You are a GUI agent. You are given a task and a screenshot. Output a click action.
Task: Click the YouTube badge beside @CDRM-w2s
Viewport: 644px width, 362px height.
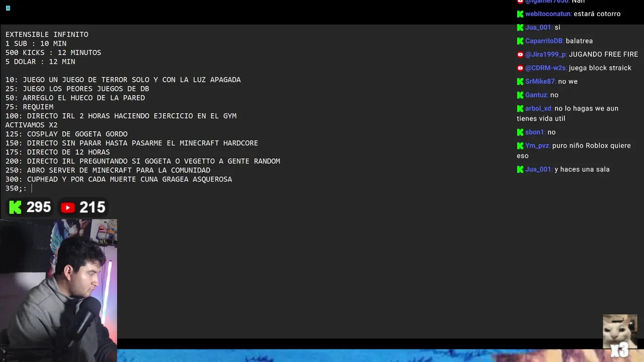point(520,68)
